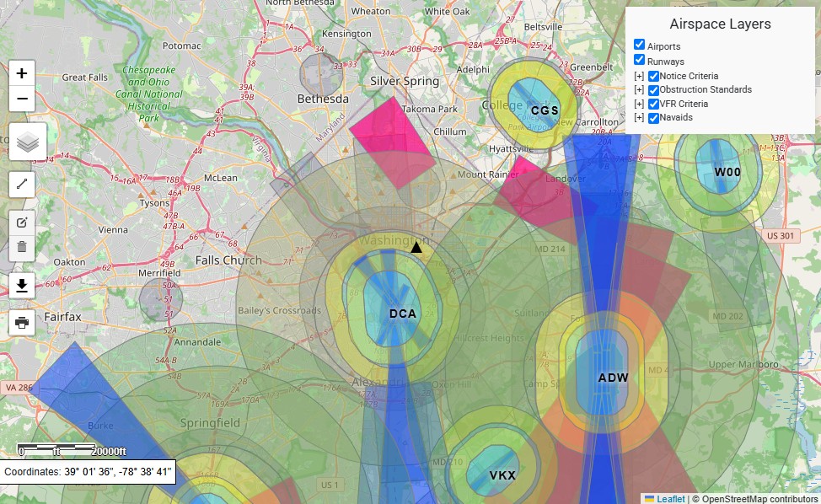Click the delete layers trash icon
The image size is (821, 504).
point(21,248)
